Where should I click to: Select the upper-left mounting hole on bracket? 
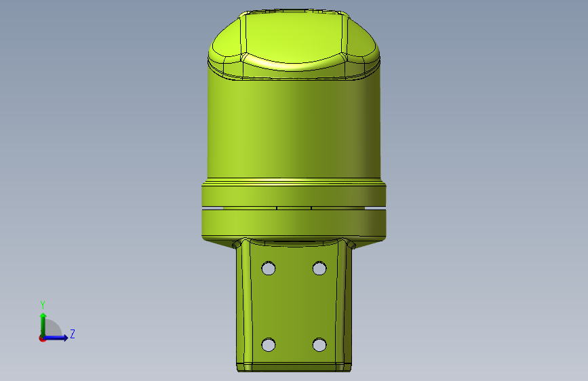(x=269, y=268)
